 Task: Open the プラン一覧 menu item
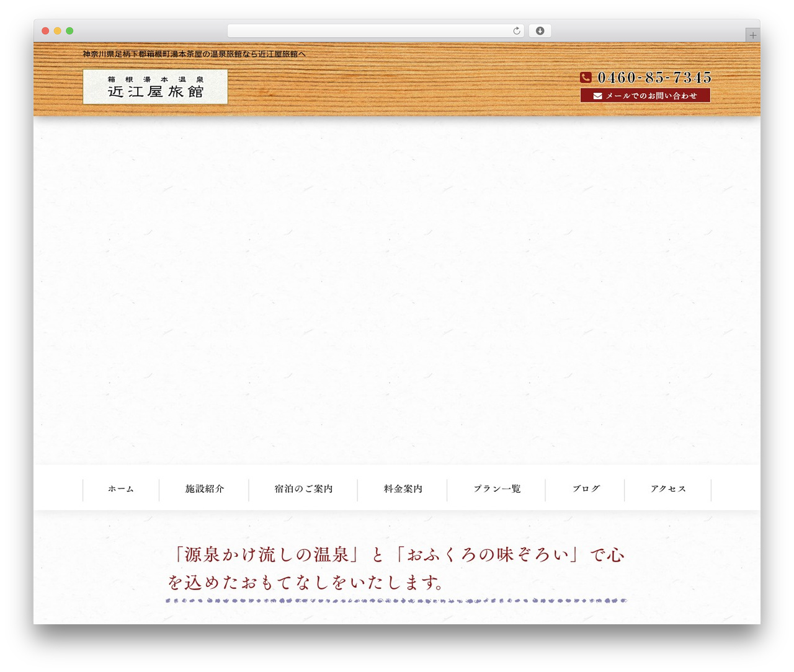point(496,489)
